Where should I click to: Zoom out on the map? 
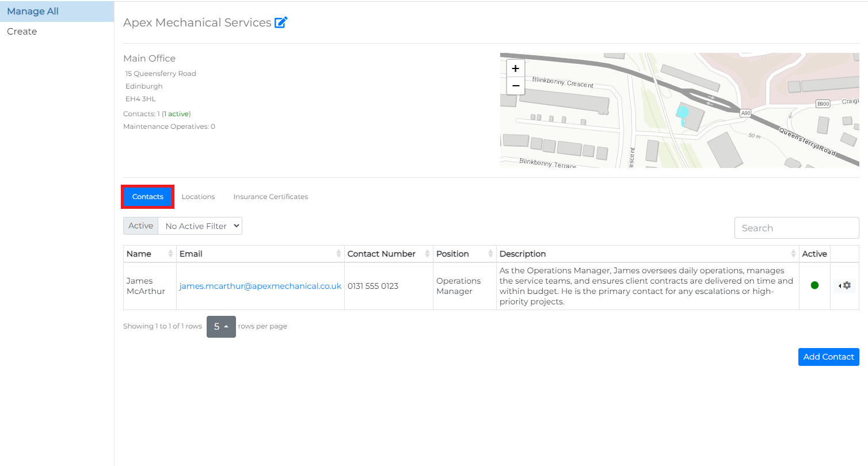point(515,86)
